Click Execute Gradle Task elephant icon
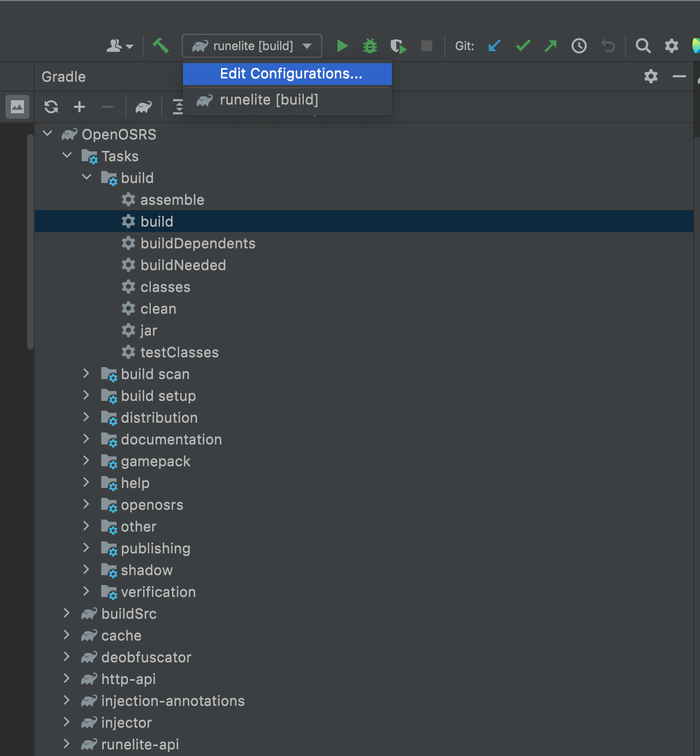700x756 pixels. coord(144,107)
